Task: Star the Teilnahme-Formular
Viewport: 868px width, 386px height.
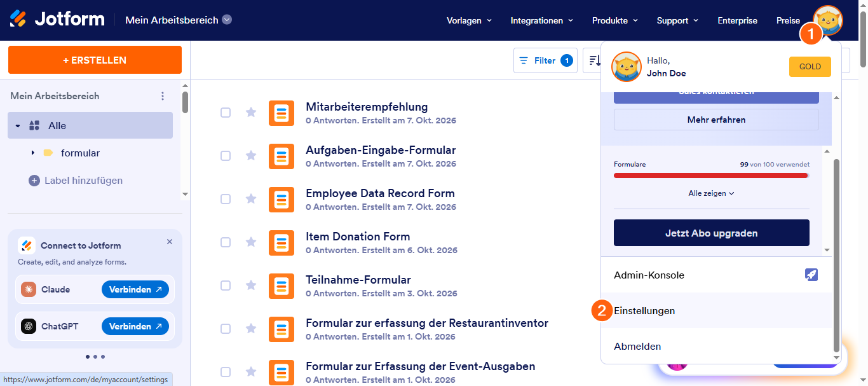Action: [x=251, y=286]
